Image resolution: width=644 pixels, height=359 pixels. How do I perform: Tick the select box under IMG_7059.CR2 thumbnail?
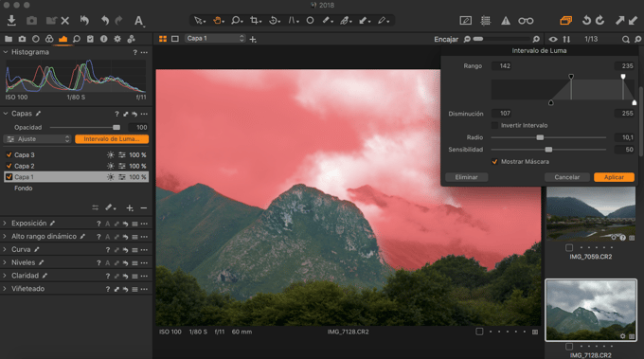[569, 247]
